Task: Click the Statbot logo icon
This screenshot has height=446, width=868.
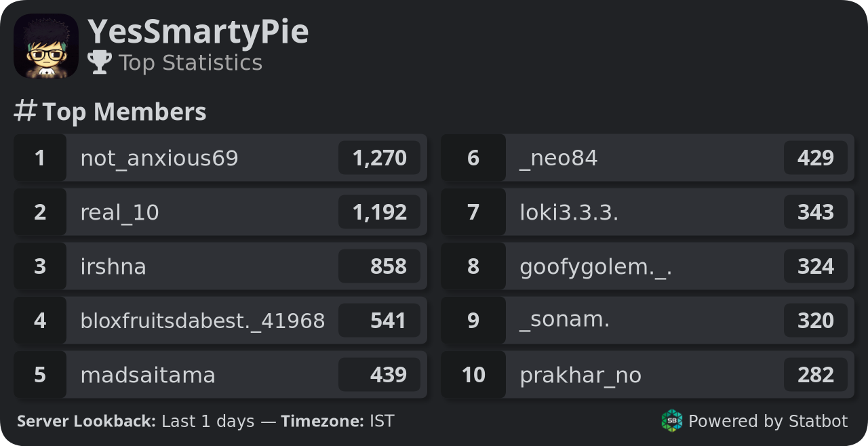Action: coord(671,421)
